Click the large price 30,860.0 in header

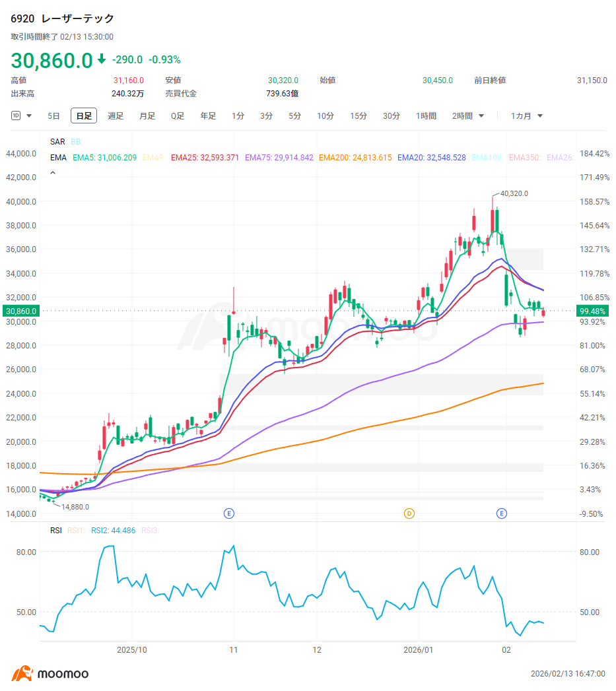pos(51,60)
